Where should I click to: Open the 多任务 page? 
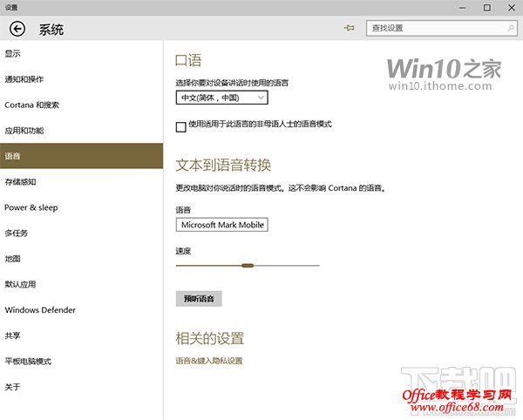point(81,233)
